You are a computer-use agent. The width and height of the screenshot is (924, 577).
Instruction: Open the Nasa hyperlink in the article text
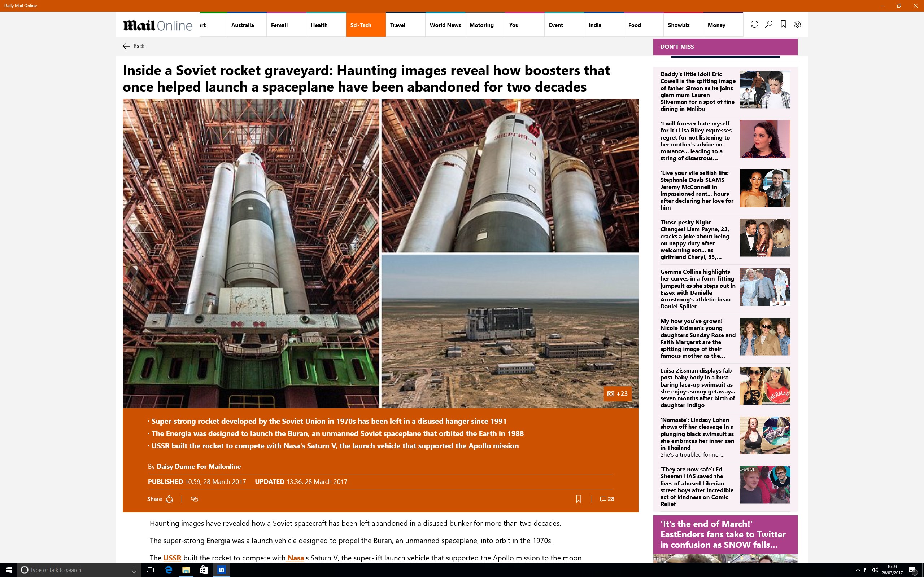click(296, 558)
